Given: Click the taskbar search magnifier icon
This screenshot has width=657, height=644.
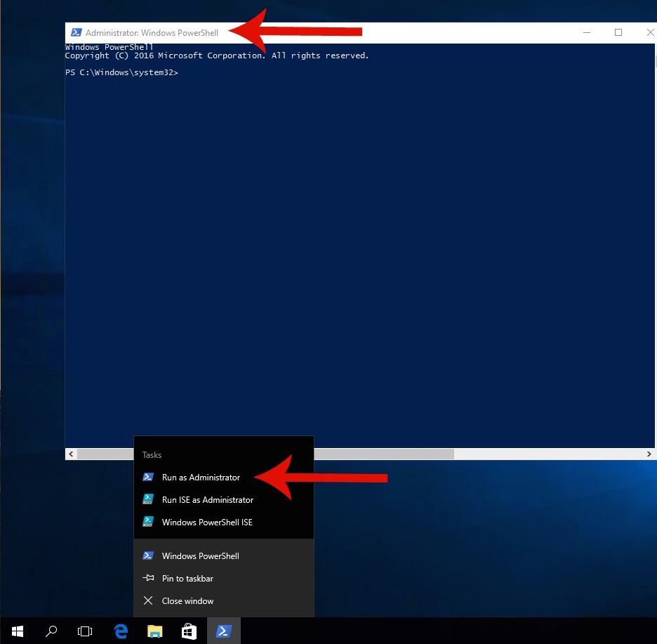Looking at the screenshot, I should click(51, 631).
